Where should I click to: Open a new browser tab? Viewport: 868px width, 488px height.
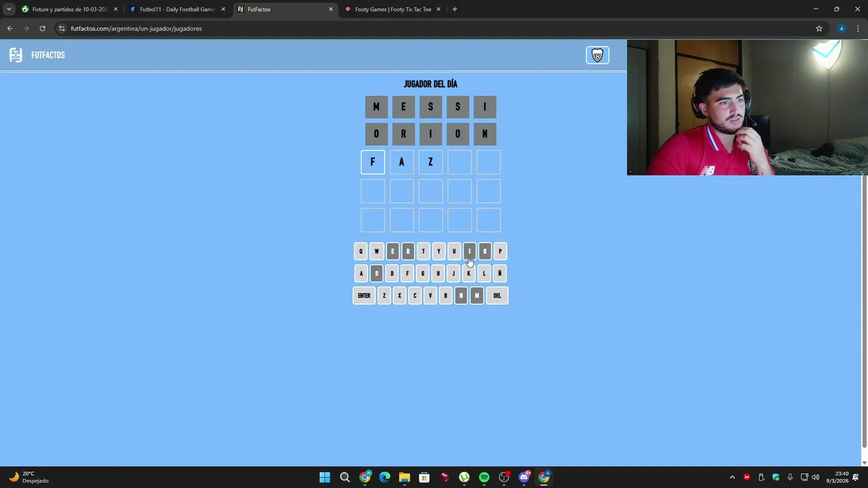(x=454, y=9)
